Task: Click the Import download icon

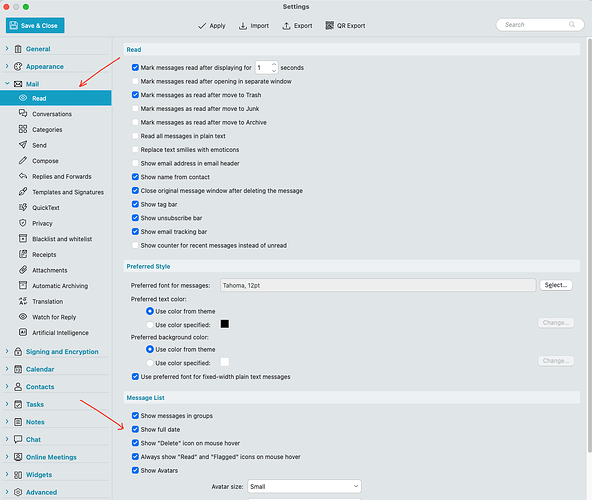Action: tap(243, 26)
